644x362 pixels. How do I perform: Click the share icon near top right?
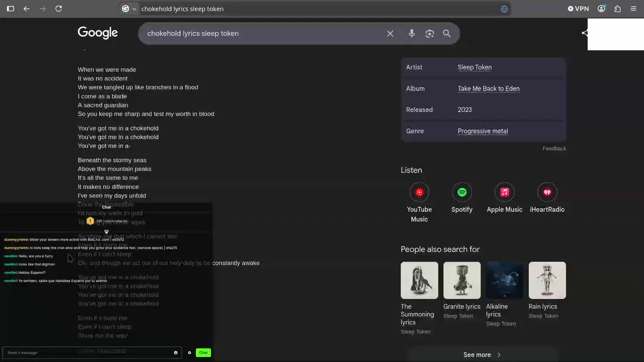pos(584,33)
